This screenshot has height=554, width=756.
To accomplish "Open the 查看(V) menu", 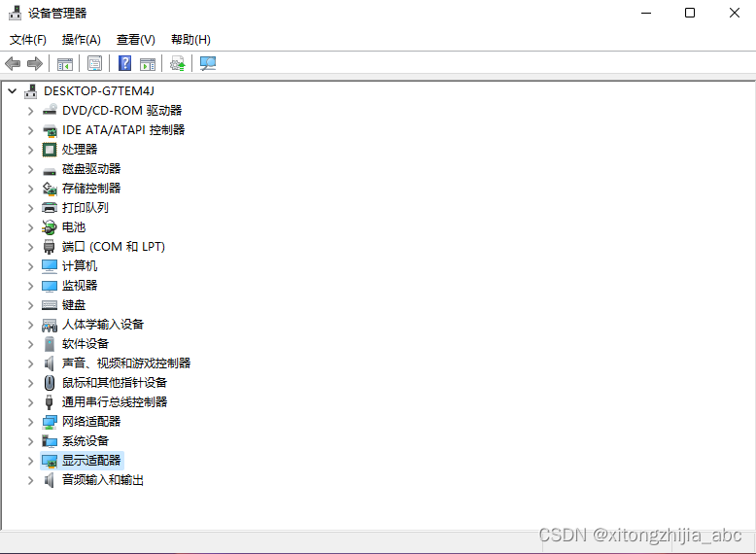I will [136, 40].
